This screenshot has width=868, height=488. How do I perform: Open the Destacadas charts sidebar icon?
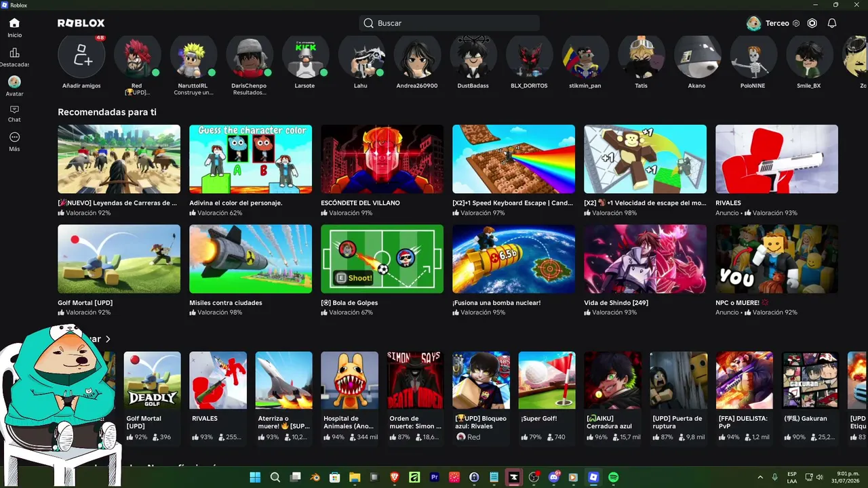click(x=14, y=53)
